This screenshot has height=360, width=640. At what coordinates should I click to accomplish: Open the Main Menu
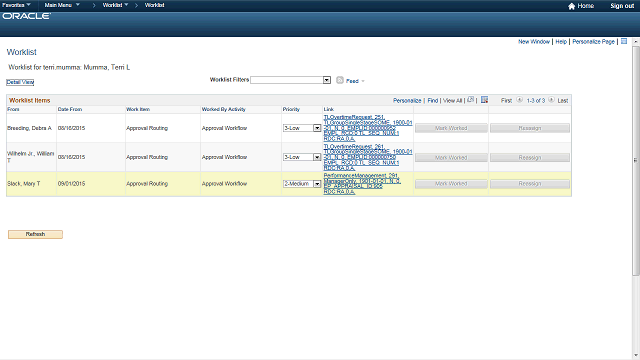coord(62,5)
